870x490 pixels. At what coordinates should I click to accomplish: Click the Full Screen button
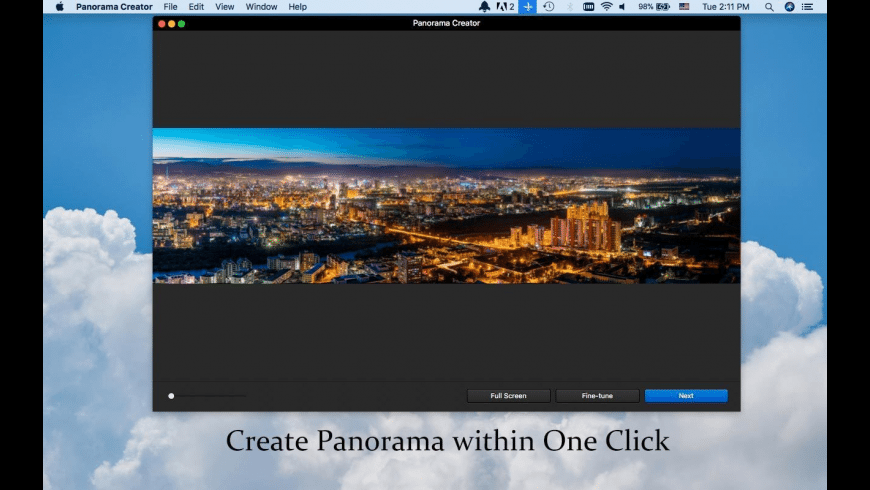[x=508, y=396]
